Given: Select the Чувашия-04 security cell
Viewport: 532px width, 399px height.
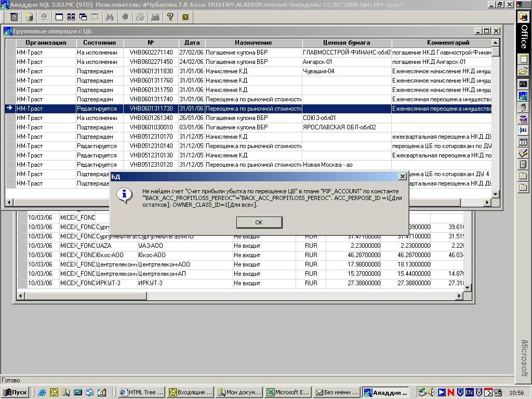Looking at the screenshot, I should pos(347,71).
